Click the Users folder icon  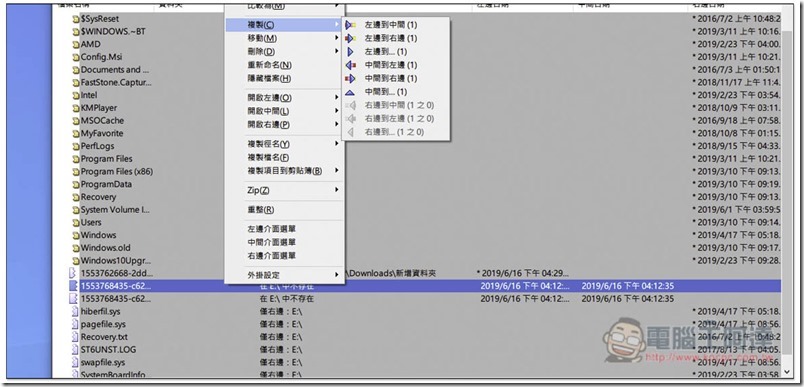[76, 222]
